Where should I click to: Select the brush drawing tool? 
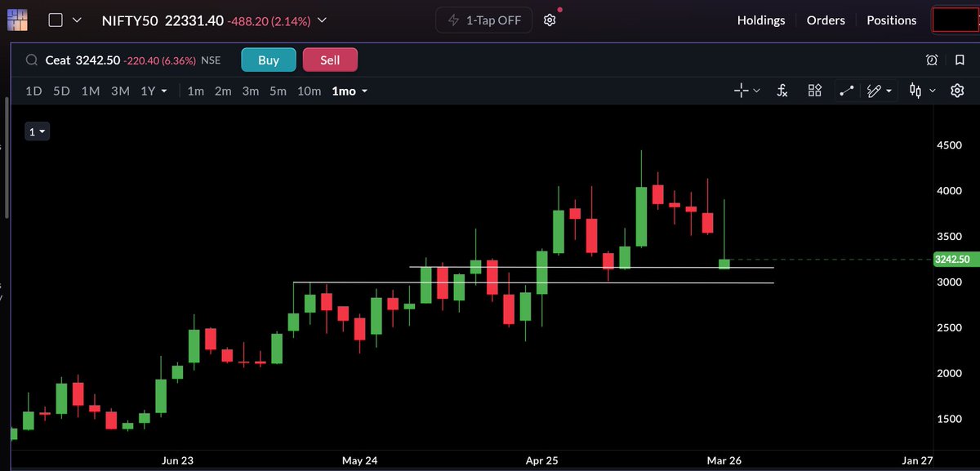(874, 91)
